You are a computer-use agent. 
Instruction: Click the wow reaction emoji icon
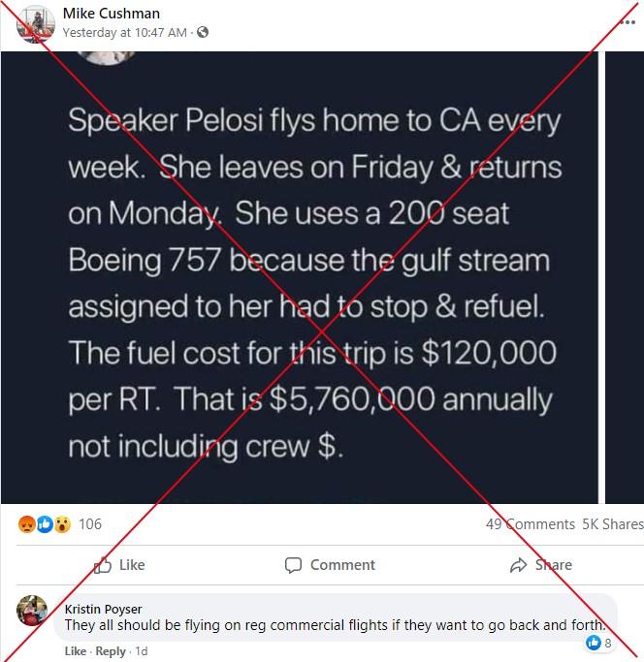pyautogui.click(x=62, y=524)
